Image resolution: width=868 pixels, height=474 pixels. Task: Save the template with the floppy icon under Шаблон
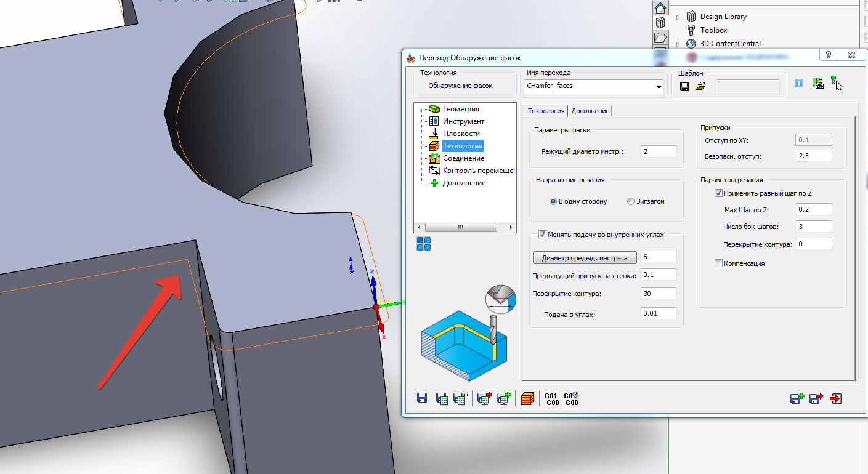point(684,87)
